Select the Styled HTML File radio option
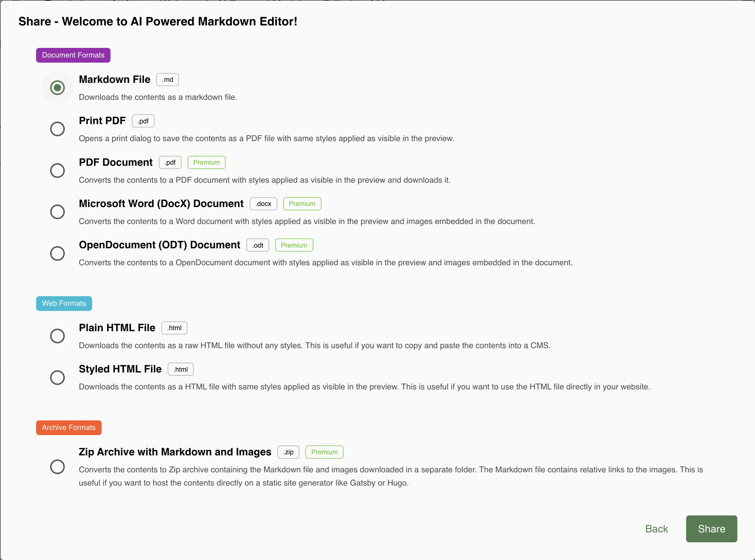 point(57,378)
